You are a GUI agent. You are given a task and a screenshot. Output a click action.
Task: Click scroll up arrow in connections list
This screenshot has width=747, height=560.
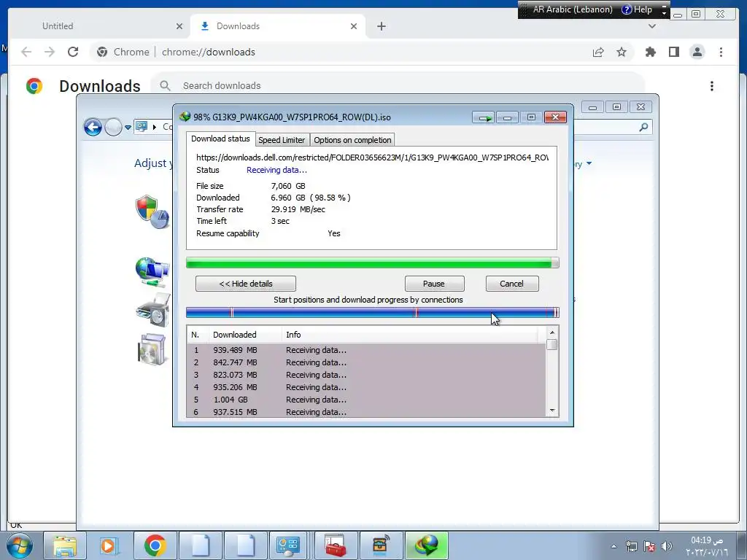(552, 332)
